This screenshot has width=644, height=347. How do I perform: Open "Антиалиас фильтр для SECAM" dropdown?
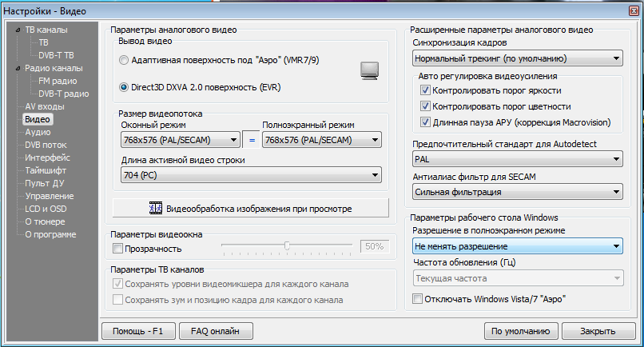point(517,192)
